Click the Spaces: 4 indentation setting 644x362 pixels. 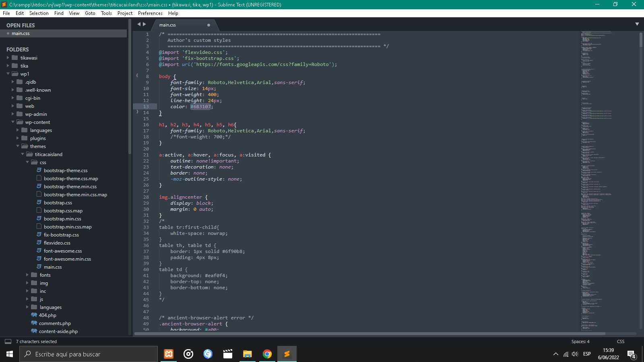(x=580, y=341)
